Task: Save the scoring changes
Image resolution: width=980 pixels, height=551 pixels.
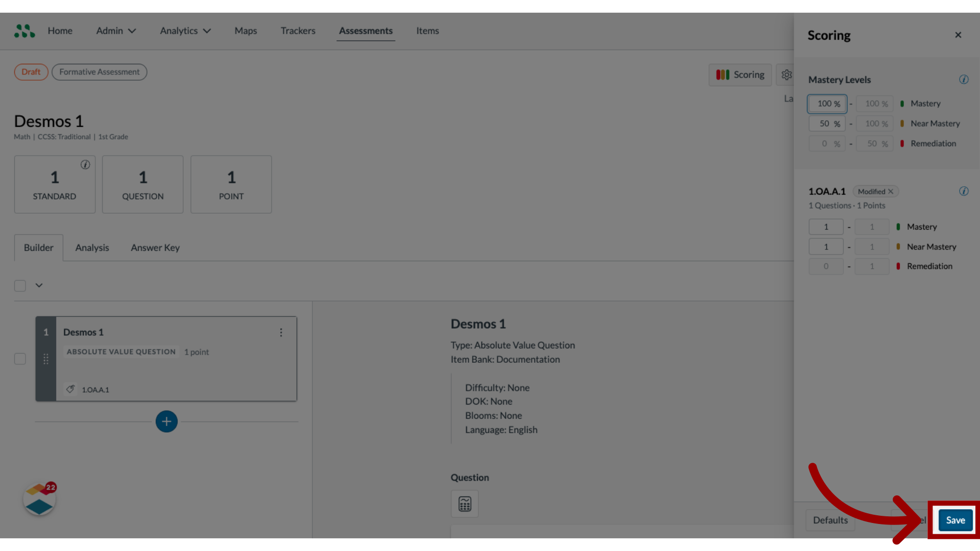Action: click(x=955, y=520)
